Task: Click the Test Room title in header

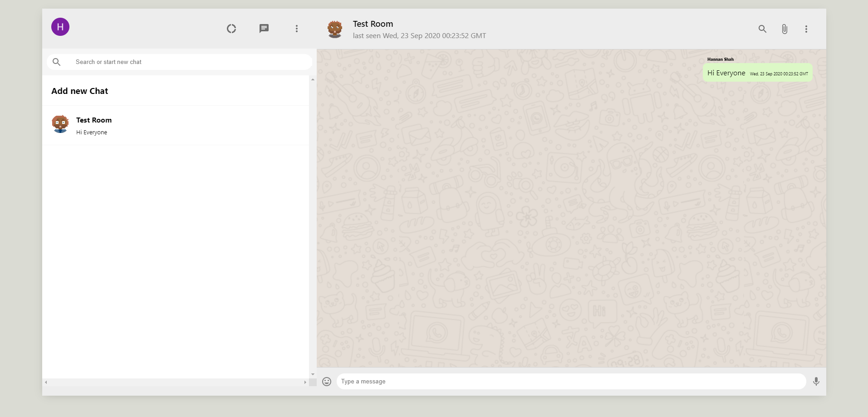Action: [x=373, y=24]
